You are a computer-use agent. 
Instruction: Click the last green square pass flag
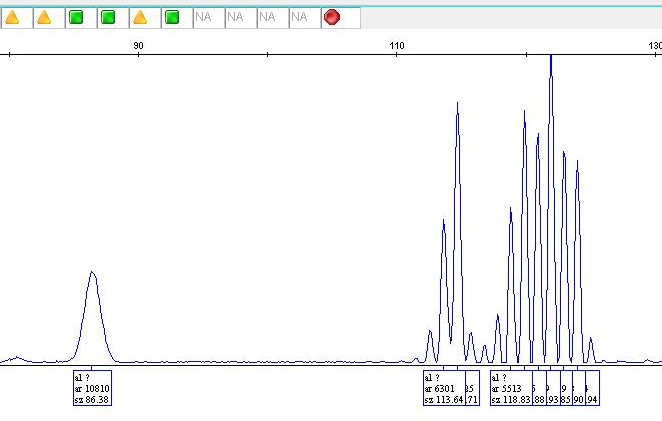172,17
